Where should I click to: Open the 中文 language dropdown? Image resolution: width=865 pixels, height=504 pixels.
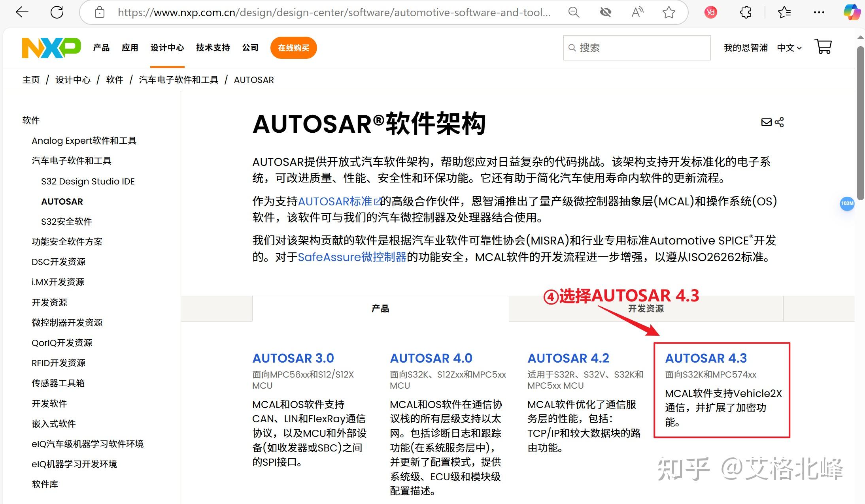point(788,47)
